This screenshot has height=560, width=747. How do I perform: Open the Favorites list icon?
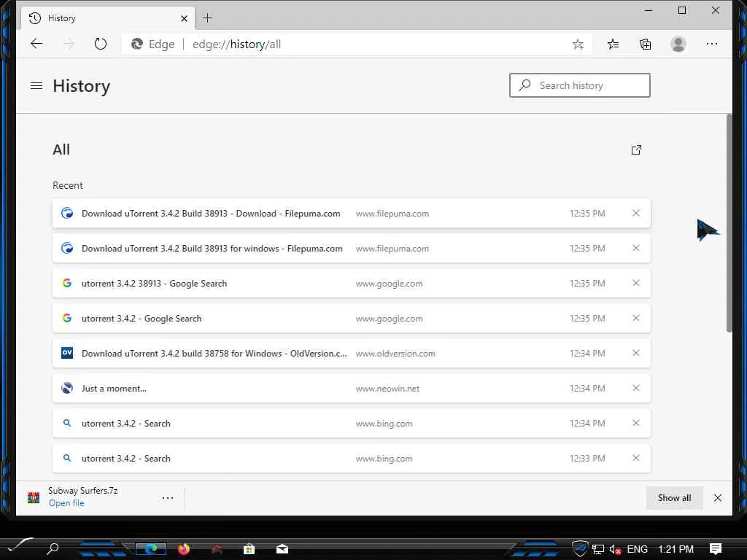[613, 44]
